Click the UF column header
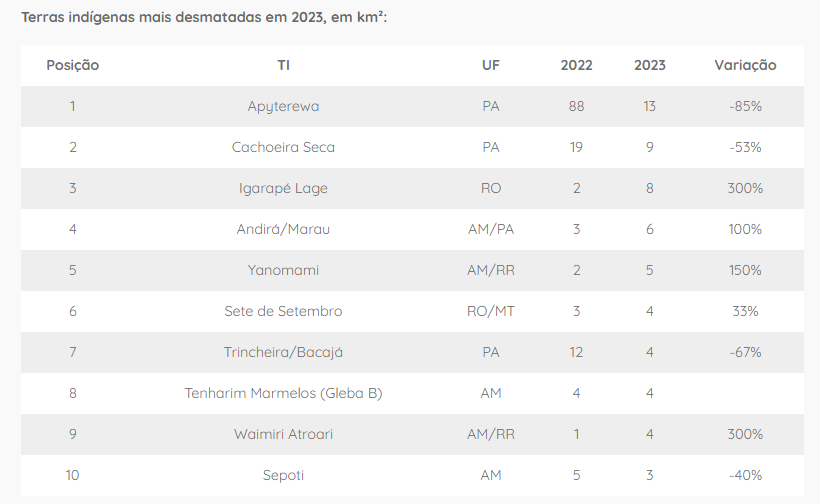820x504 pixels. (490, 65)
